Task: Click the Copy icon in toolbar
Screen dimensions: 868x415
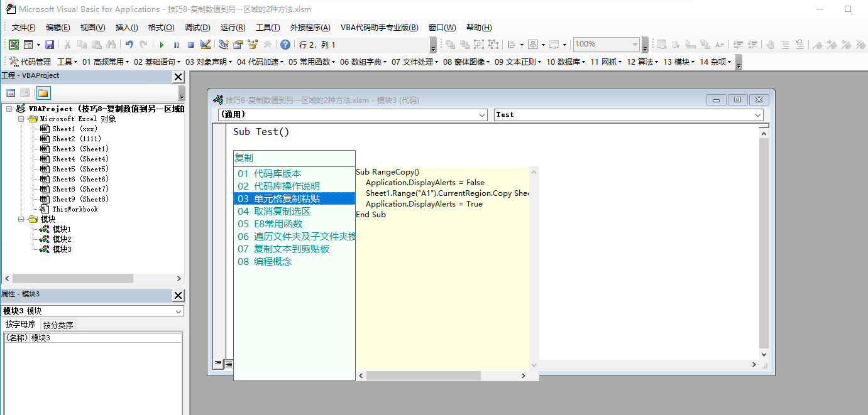Action: (x=82, y=45)
